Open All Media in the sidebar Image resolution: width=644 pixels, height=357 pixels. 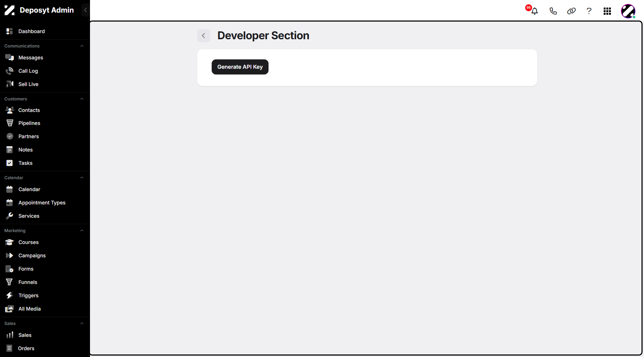tap(30, 309)
